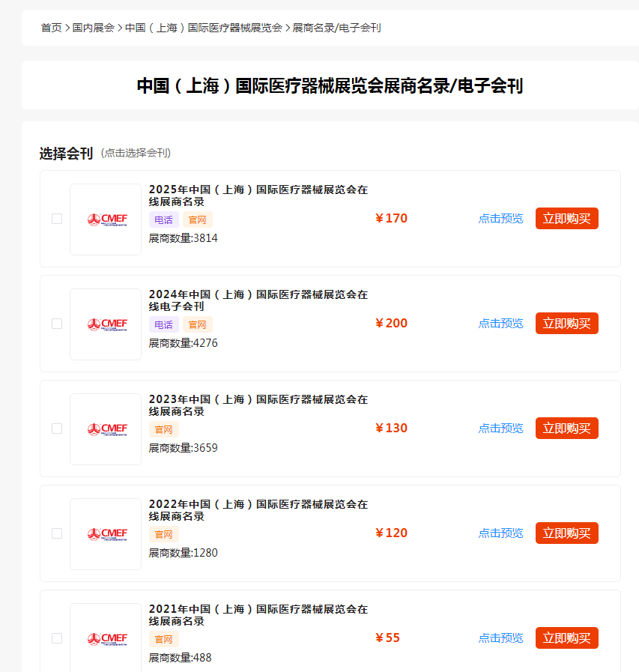Open 国内展会 breadcrumb link
This screenshot has height=672, width=639.
(94, 28)
